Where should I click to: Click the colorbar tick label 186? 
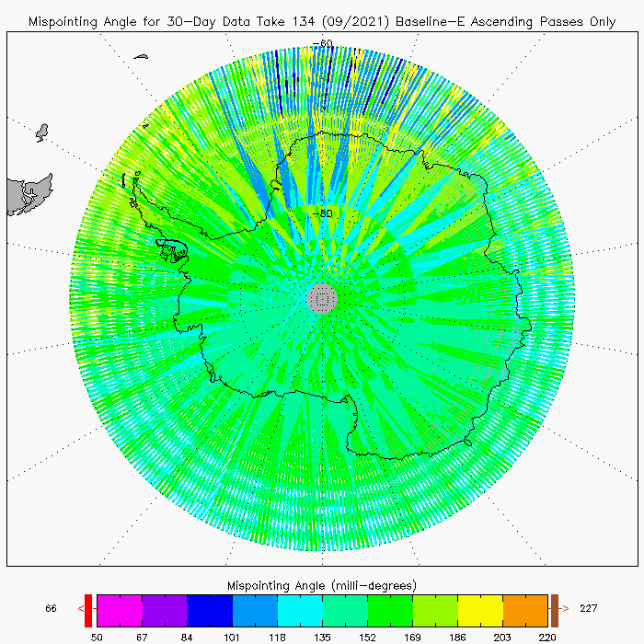(457, 638)
